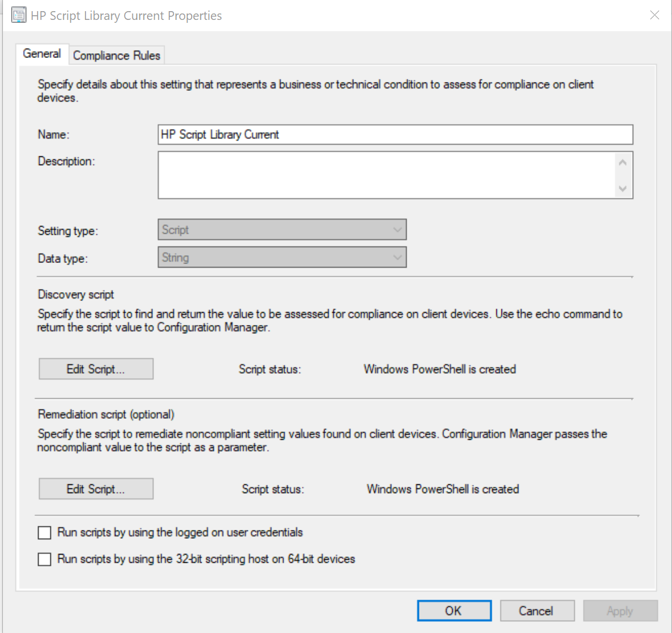Open the Data type dropdown
672x633 pixels.
pos(282,257)
